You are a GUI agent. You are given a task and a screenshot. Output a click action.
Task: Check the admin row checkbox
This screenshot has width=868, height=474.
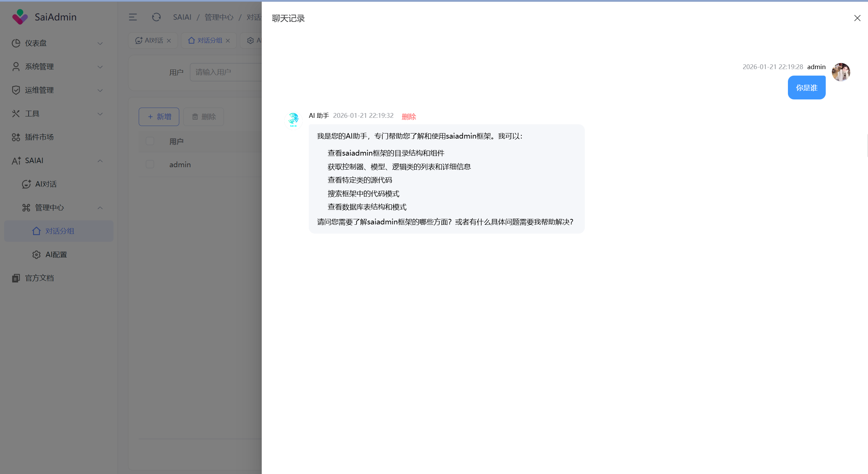(x=150, y=164)
